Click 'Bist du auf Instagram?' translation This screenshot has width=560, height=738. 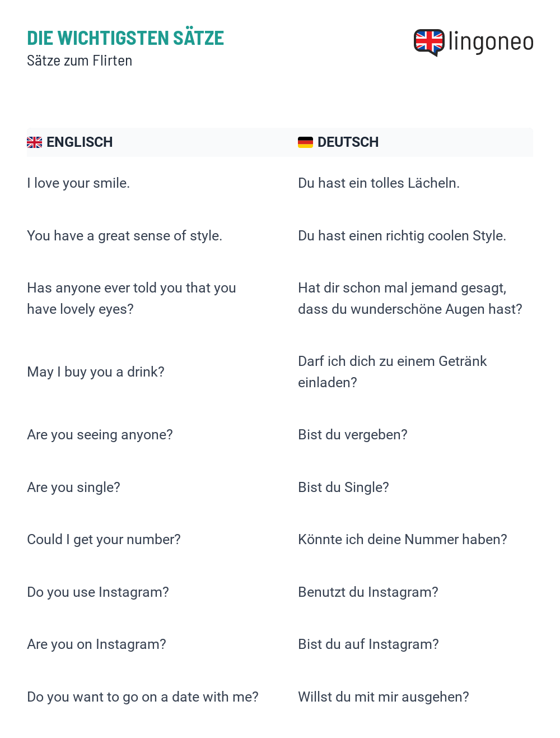pyautogui.click(x=368, y=644)
